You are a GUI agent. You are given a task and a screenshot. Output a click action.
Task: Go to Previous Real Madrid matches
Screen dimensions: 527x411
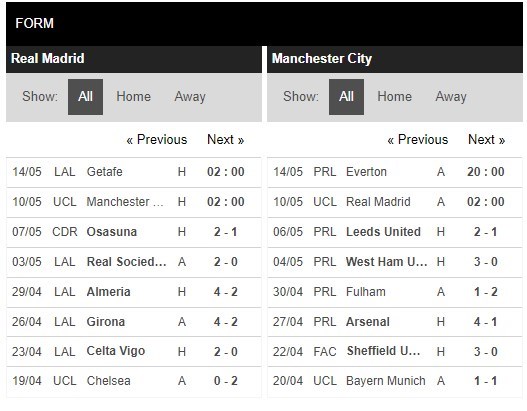tap(157, 139)
